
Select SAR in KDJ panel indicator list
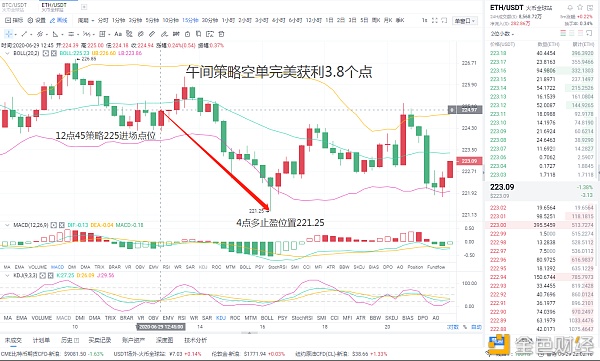coord(207,318)
